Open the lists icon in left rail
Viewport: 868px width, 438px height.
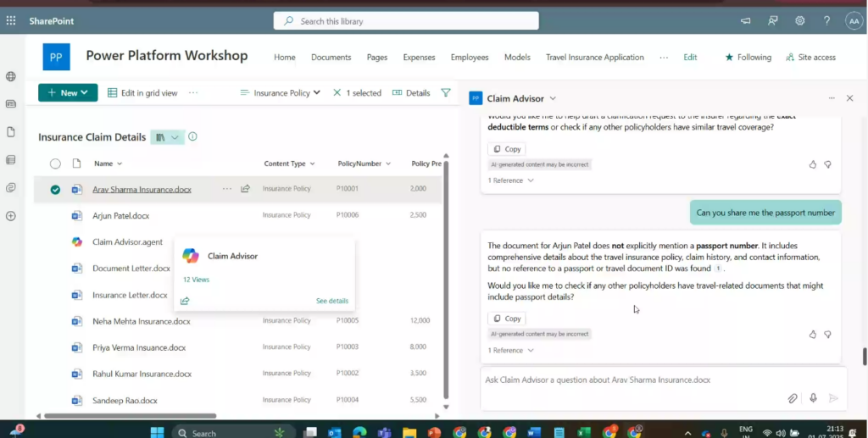(x=10, y=160)
